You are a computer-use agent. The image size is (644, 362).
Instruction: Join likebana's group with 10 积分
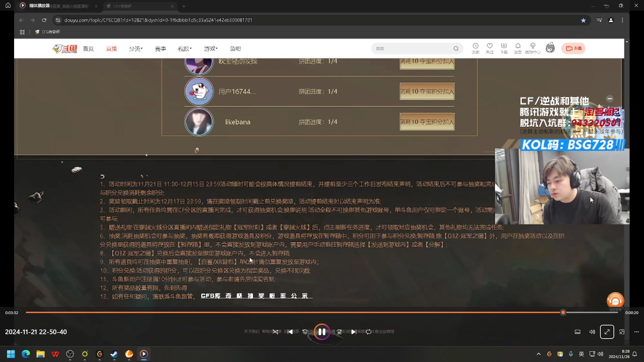(427, 122)
